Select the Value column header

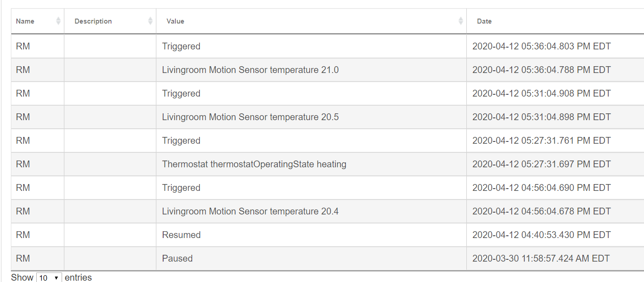pos(311,21)
